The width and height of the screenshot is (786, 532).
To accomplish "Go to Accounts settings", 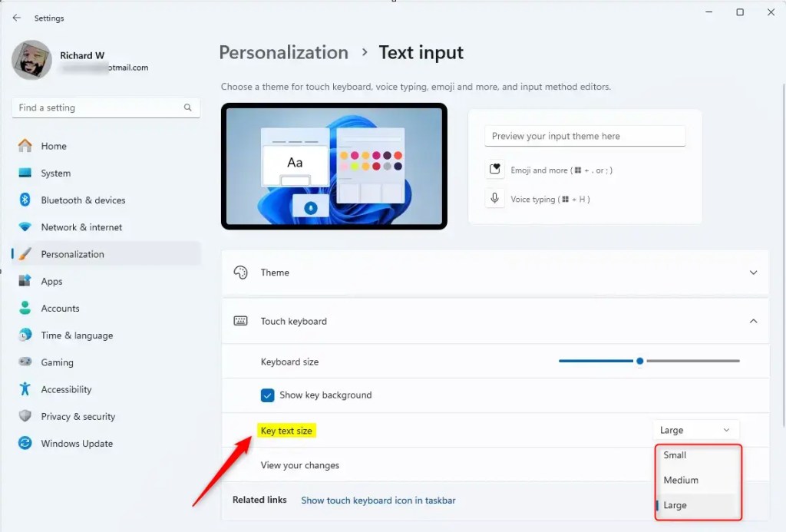I will [58, 308].
